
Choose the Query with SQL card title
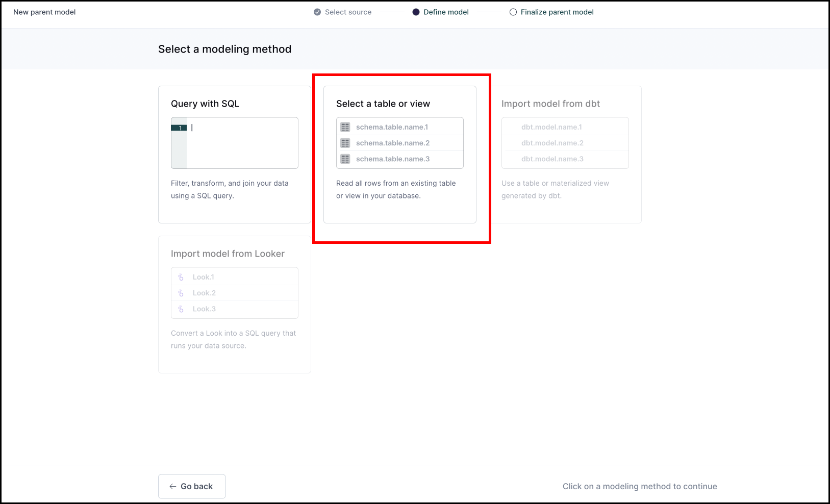pos(205,104)
